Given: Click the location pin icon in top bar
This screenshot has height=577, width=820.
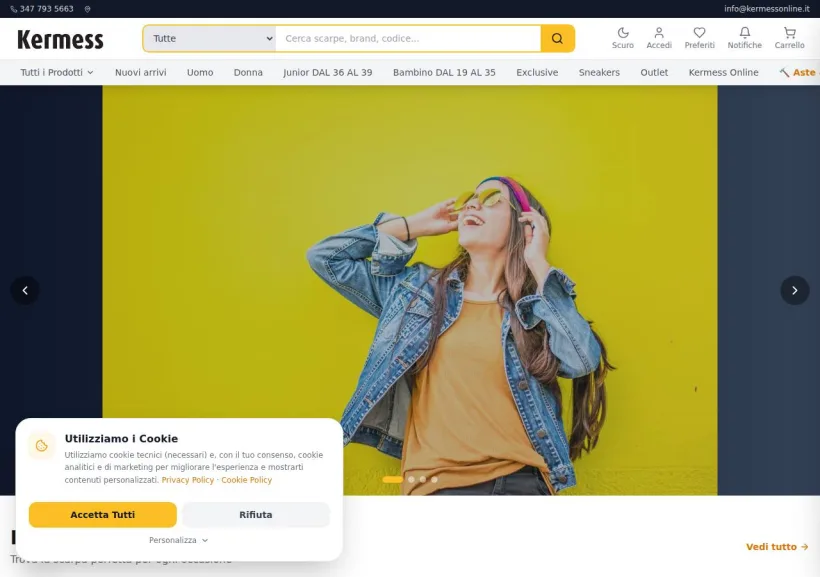Looking at the screenshot, I should [x=87, y=9].
